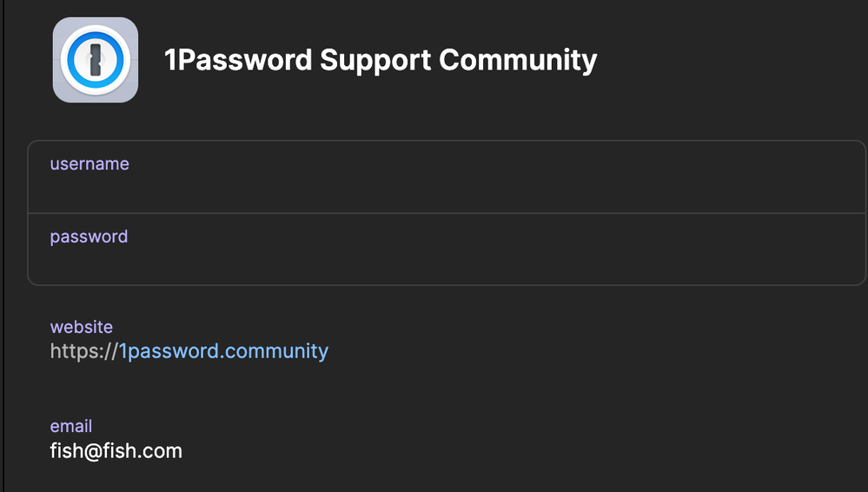Open the 1password.community website link
This screenshot has height=492, width=868.
click(223, 351)
